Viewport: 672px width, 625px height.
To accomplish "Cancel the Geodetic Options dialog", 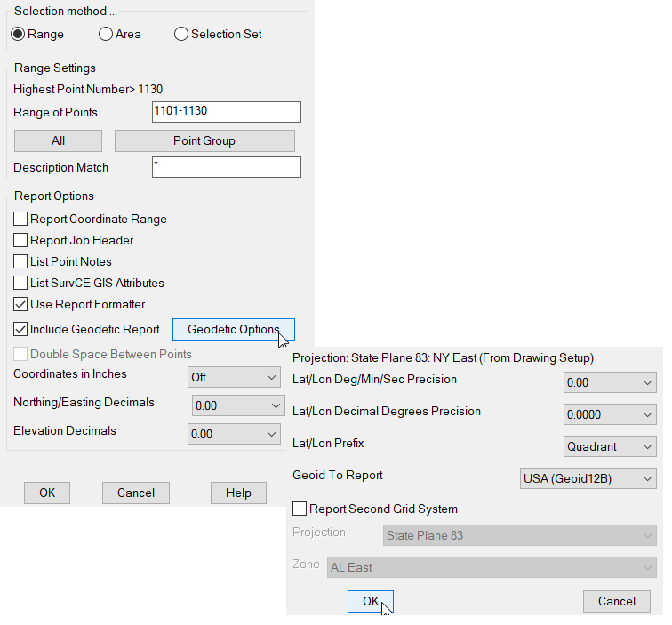I will tap(617, 601).
